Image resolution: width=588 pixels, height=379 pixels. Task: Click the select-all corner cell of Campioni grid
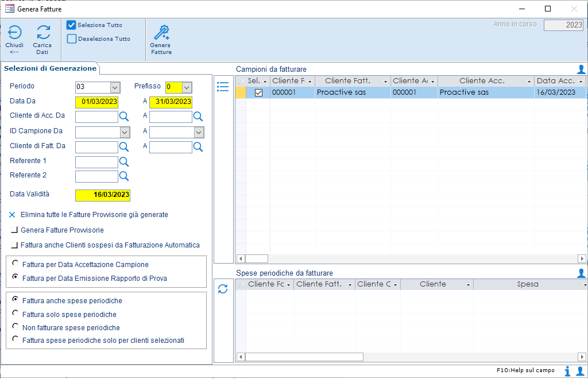(x=241, y=82)
